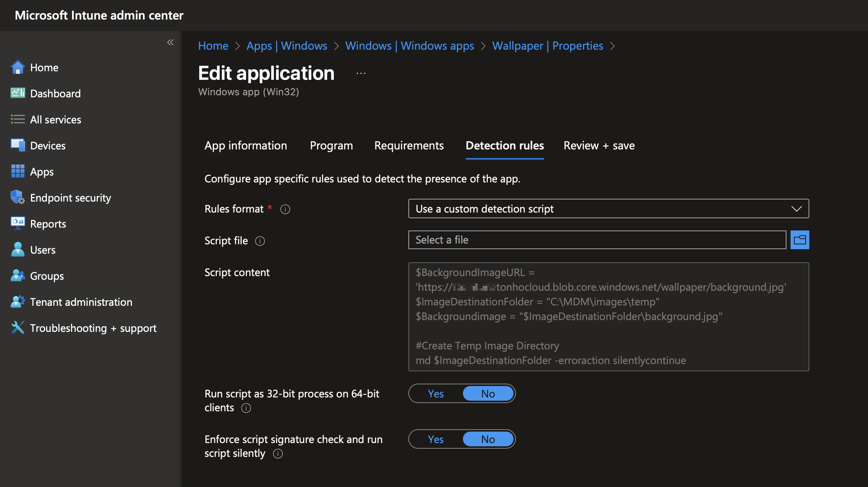Show info tooltip for Script file

tap(260, 241)
